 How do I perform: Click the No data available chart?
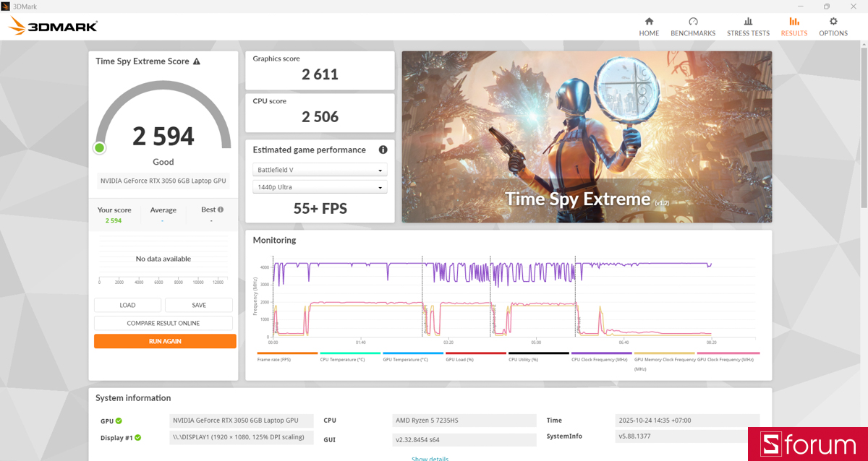[163, 259]
